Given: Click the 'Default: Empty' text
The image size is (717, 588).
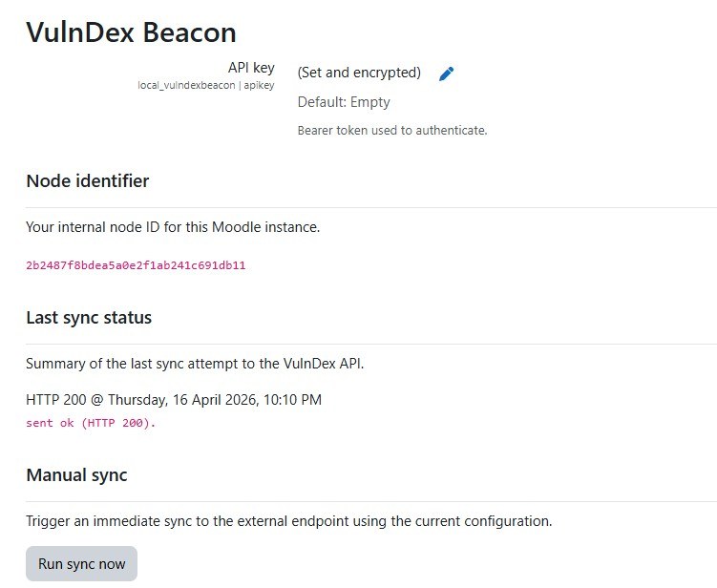Looking at the screenshot, I should pos(344,102).
